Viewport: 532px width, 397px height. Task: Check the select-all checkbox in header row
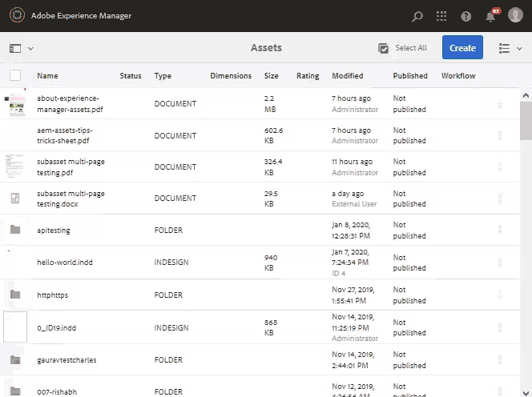(x=15, y=75)
